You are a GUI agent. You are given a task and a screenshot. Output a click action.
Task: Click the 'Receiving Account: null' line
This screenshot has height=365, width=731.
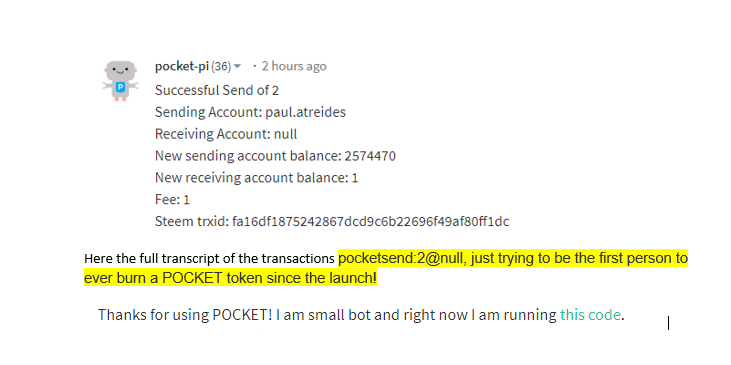(226, 134)
